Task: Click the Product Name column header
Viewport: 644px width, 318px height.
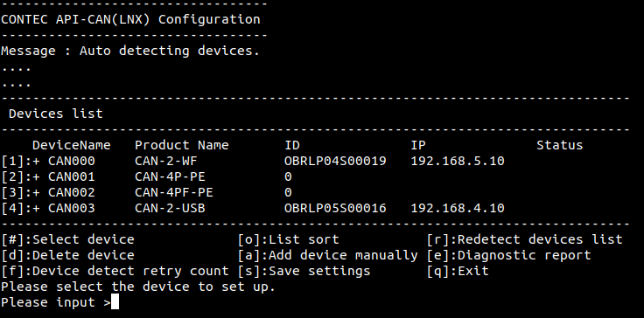Action: (x=181, y=145)
